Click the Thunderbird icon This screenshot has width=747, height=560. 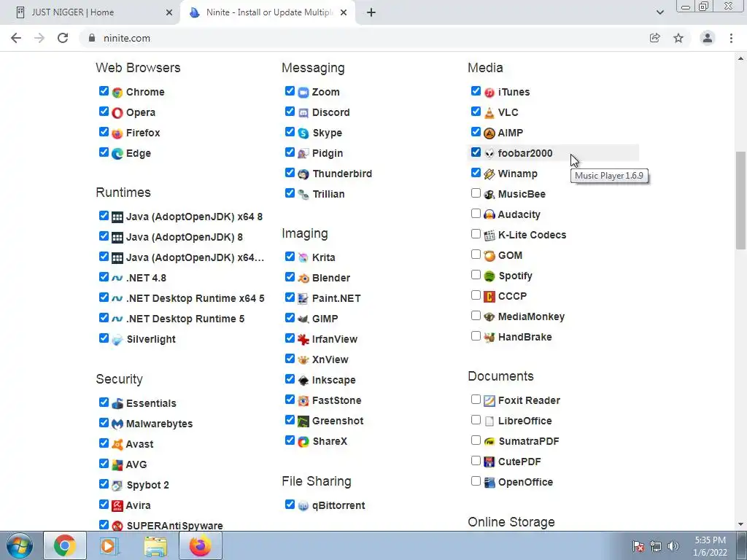[x=303, y=174]
